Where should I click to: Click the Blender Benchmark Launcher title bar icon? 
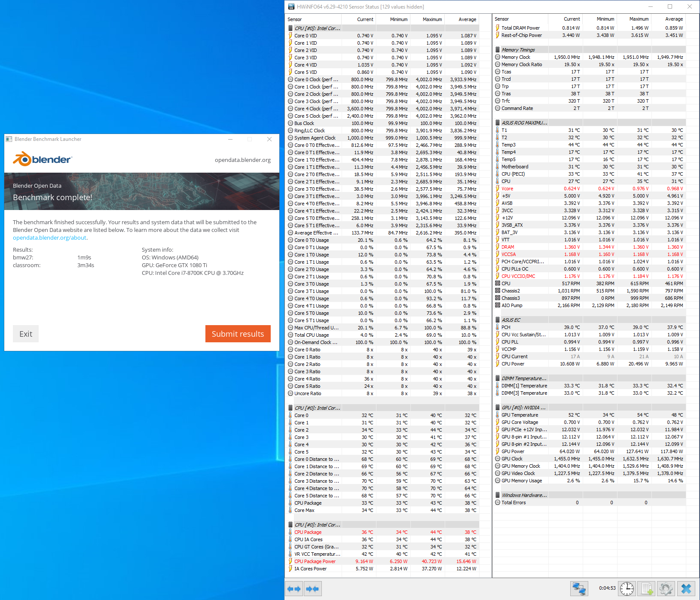[9, 139]
